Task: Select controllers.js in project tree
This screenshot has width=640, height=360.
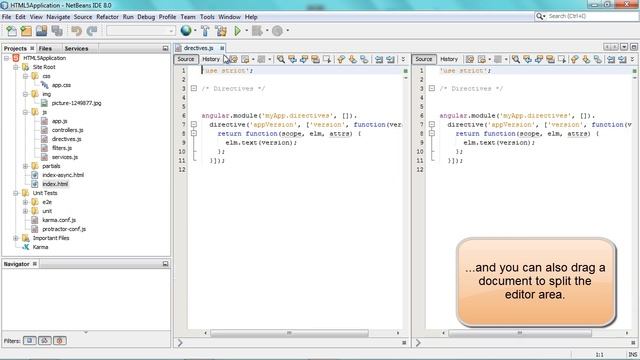Action: tap(67, 130)
